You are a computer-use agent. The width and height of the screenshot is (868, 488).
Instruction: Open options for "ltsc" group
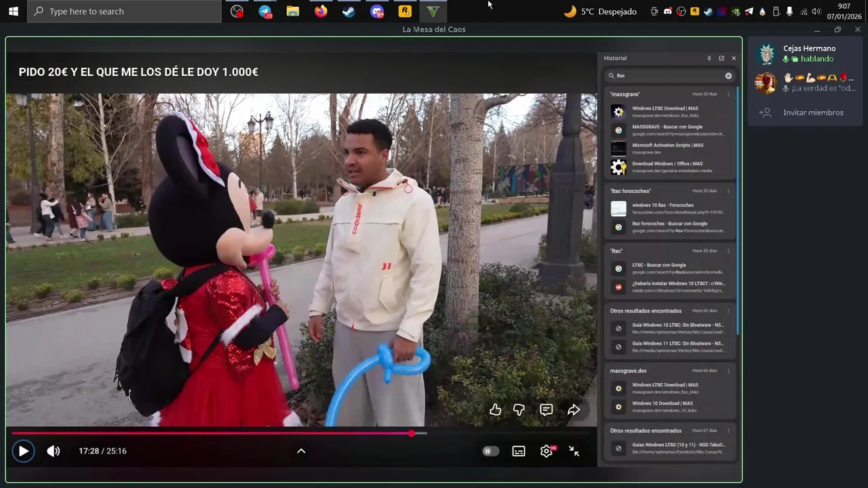(x=729, y=251)
